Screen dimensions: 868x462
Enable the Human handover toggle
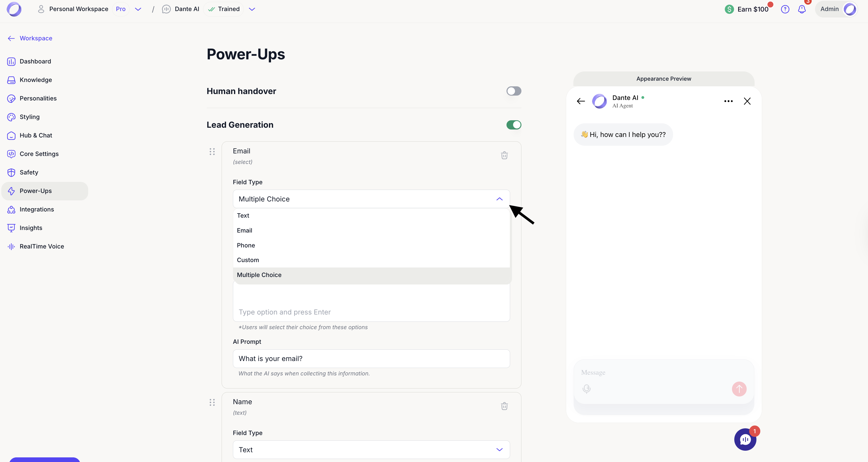pyautogui.click(x=513, y=91)
